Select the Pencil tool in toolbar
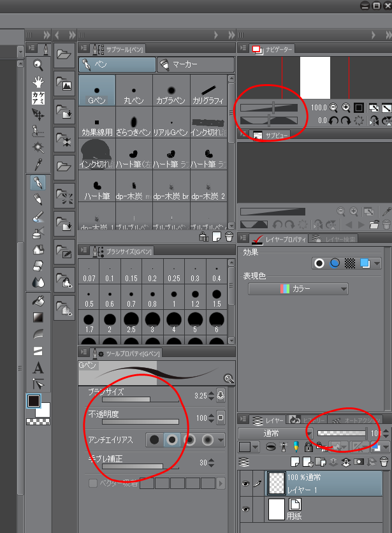This screenshot has height=533, width=392. pyautogui.click(x=38, y=200)
